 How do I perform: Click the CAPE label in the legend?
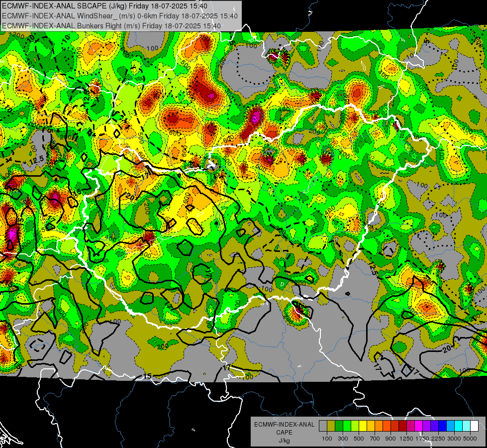(x=285, y=433)
